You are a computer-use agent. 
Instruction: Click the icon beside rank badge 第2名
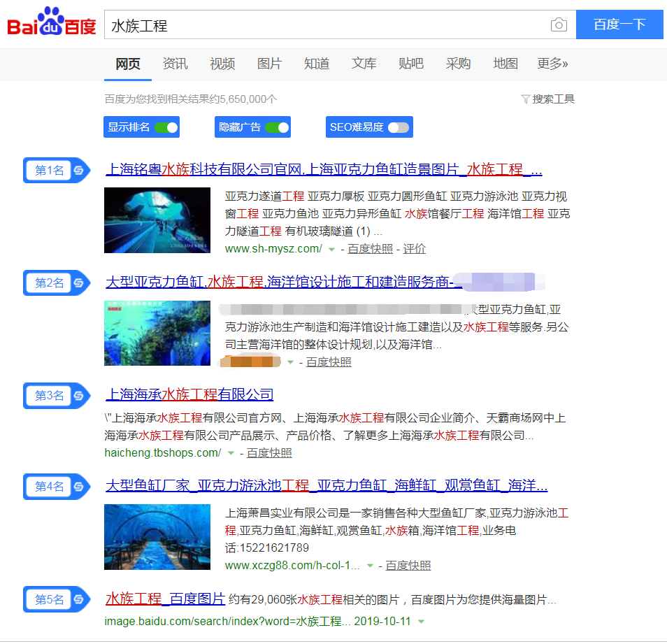coord(79,283)
